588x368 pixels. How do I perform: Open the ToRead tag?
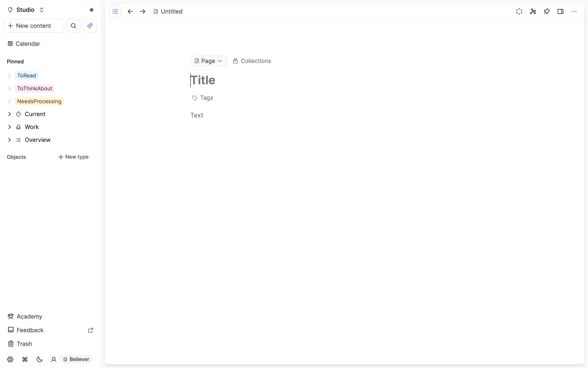27,76
